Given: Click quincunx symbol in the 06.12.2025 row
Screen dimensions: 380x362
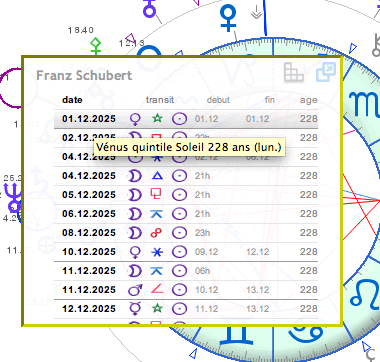Looking at the screenshot, I should (x=157, y=214).
